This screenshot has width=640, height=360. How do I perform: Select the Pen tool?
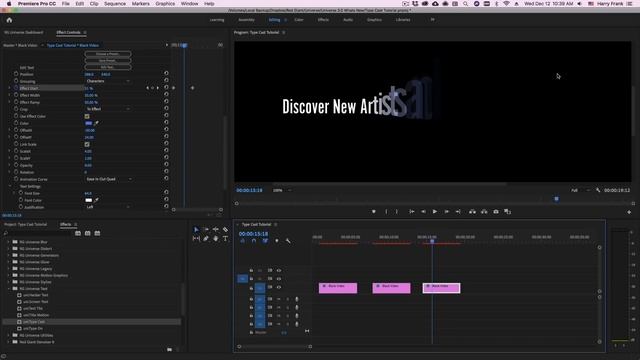pyautogui.click(x=206, y=238)
